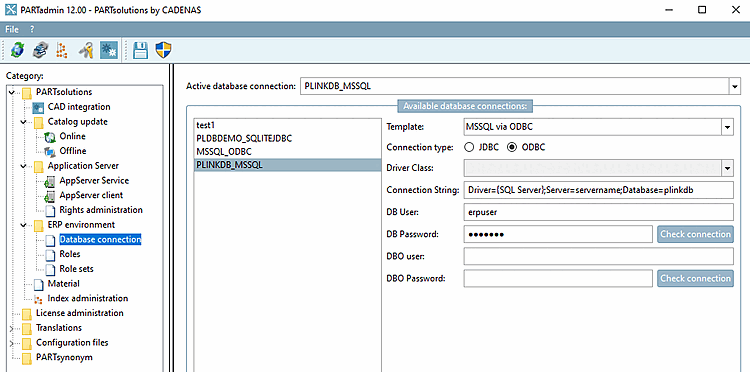
Task: Check connection next to DBO Password
Action: [x=695, y=278]
